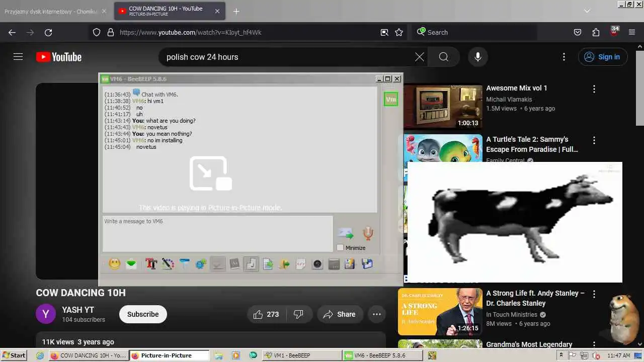Open the Awesome Mix vol 1 thumbnail
The width and height of the screenshot is (644, 362).
(443, 107)
